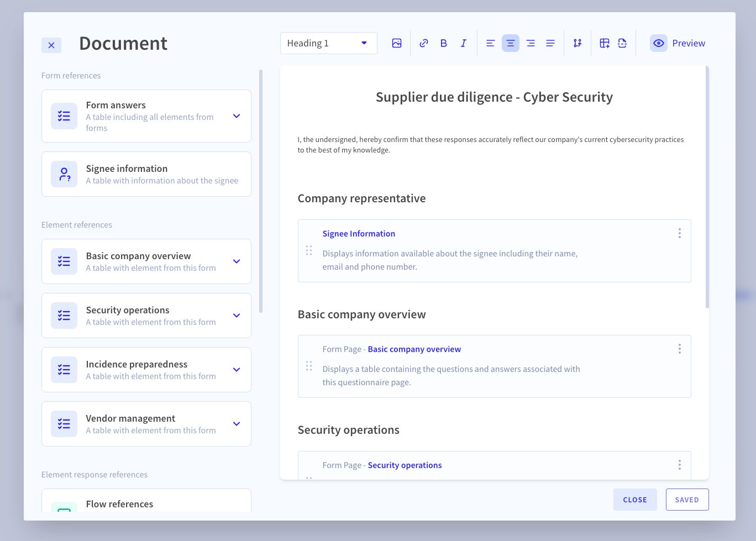Insert a hyperlink using the link icon
Viewport: 756px width, 541px height.
click(424, 43)
